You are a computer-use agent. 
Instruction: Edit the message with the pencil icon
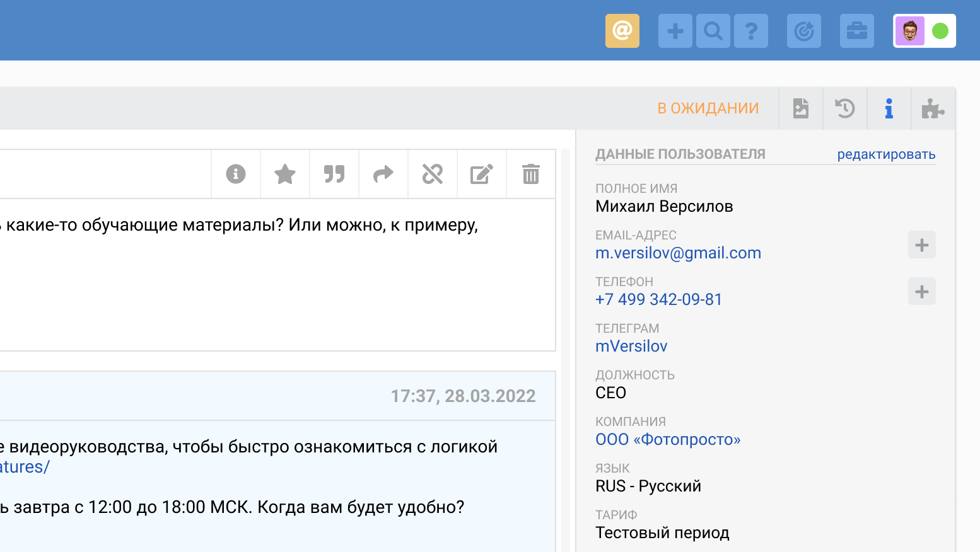pos(481,174)
